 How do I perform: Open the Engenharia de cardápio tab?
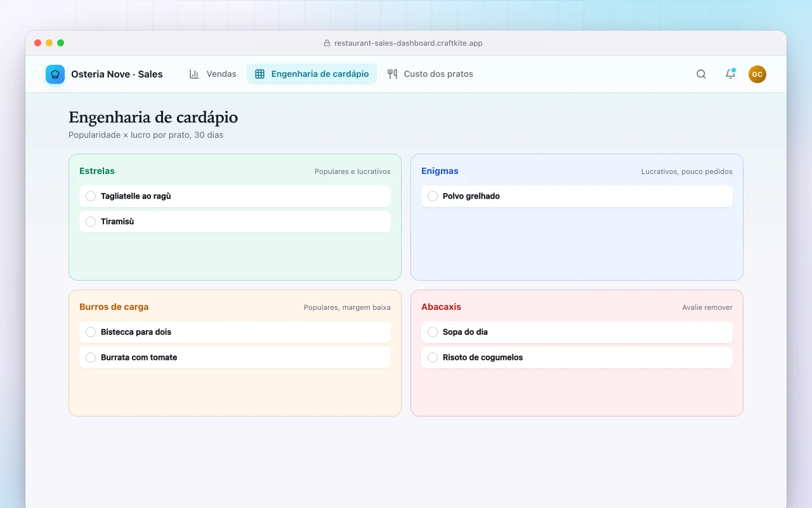(x=311, y=74)
